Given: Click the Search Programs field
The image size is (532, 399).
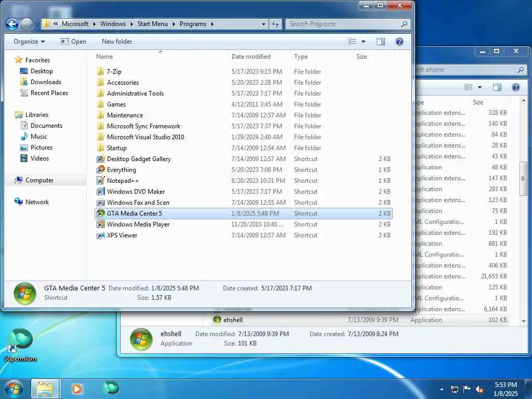Looking at the screenshot, I should tap(348, 24).
